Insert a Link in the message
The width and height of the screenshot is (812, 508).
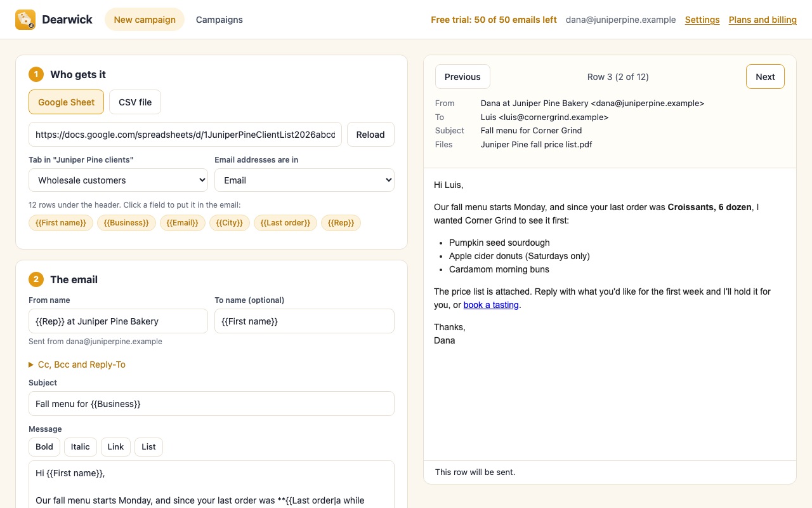point(115,446)
